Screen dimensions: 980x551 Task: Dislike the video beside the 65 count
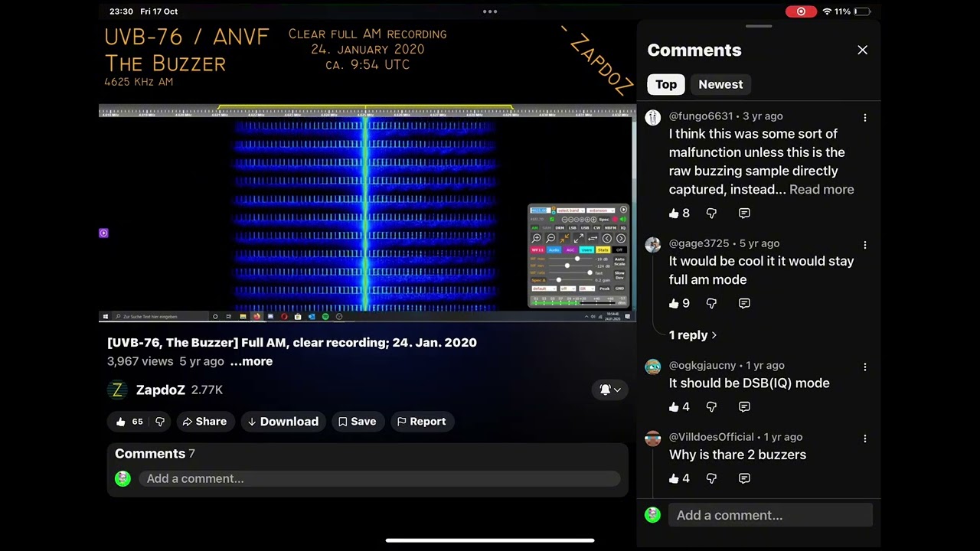pyautogui.click(x=160, y=422)
